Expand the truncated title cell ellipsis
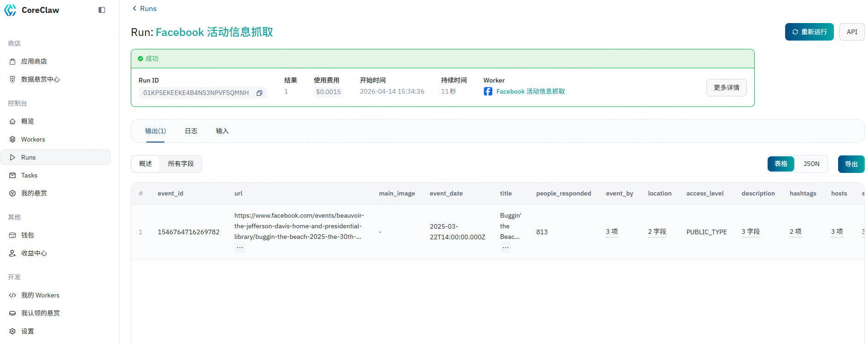The width and height of the screenshot is (868, 344). (506, 248)
